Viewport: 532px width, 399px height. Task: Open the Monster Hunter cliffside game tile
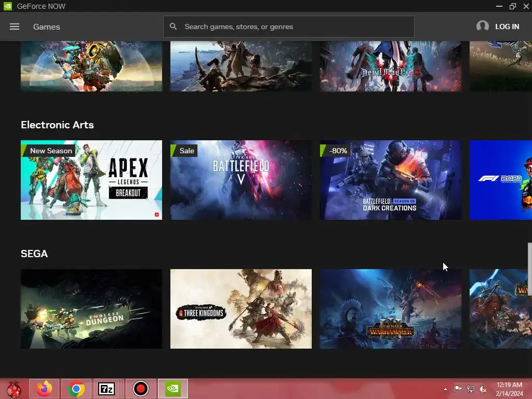point(241,66)
